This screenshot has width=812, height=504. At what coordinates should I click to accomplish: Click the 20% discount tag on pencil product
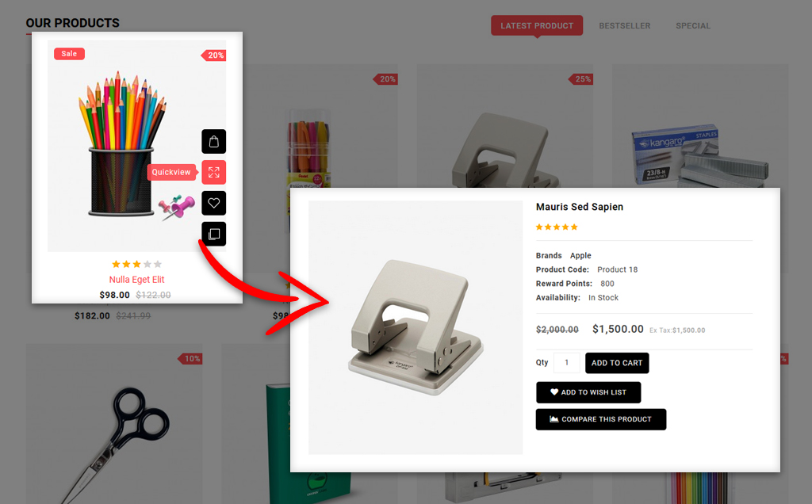coord(213,55)
